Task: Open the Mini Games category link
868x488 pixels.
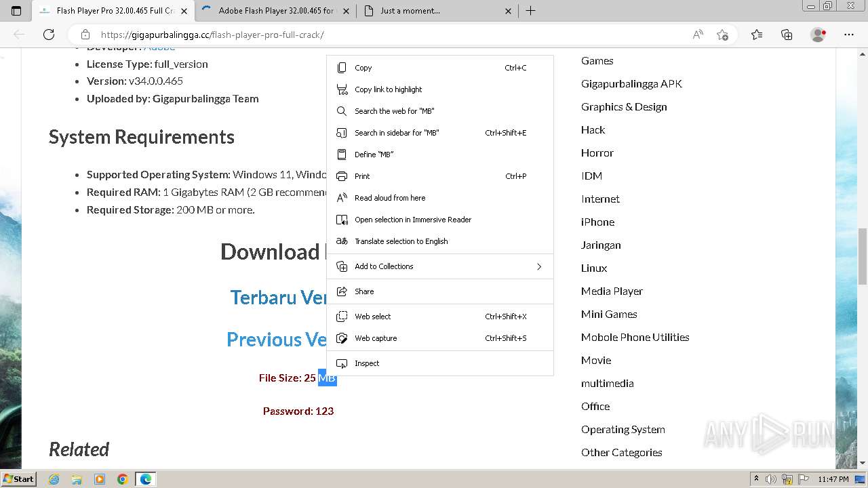Action: tap(609, 314)
